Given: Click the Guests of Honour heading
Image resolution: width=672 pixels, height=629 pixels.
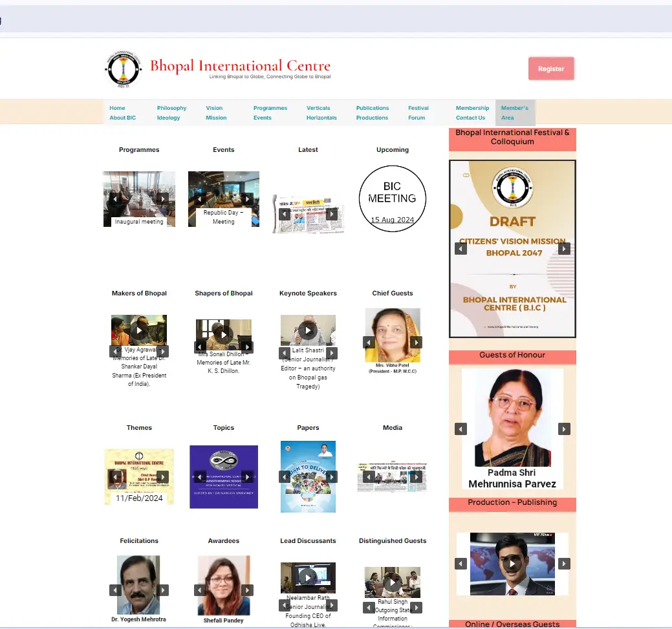Looking at the screenshot, I should coord(512,355).
